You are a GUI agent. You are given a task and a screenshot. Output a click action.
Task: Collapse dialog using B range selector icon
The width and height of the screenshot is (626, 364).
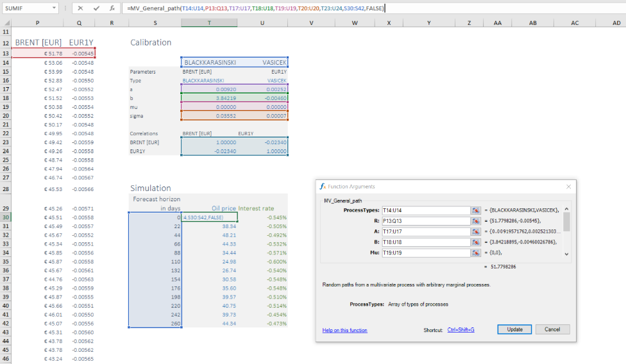[x=475, y=242]
